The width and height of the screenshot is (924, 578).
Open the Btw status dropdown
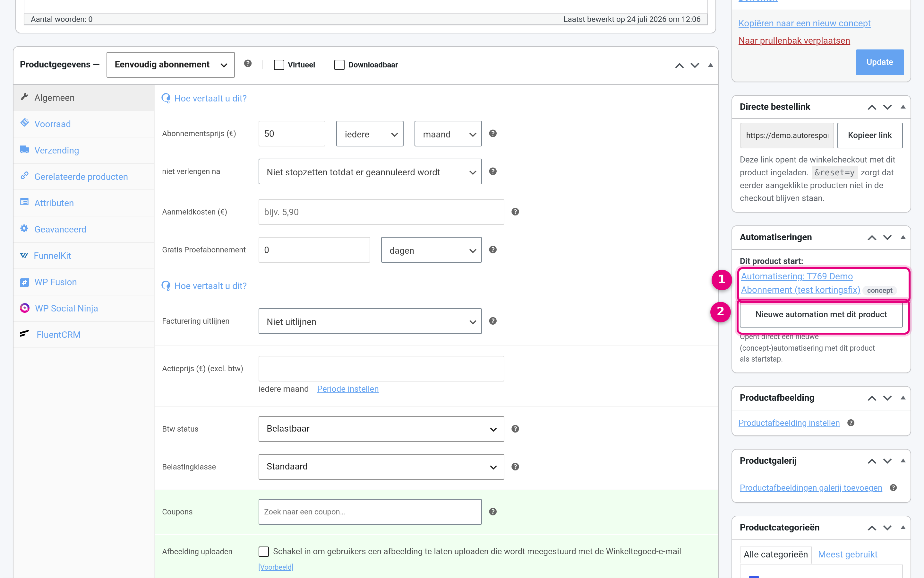[x=381, y=429]
